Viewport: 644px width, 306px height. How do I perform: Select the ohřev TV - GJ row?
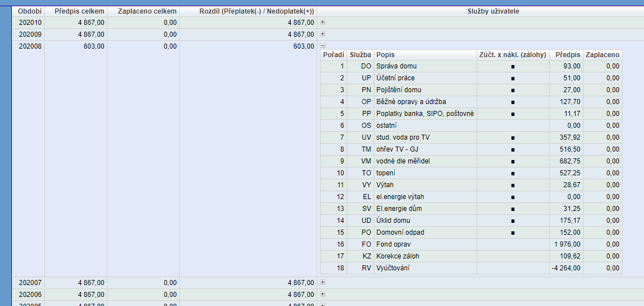click(472, 149)
